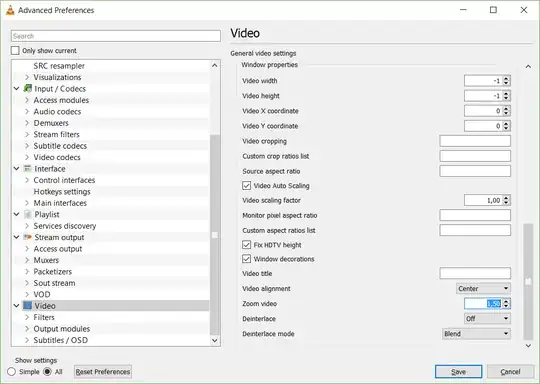
Task: Click the Playlist category icon
Action: [27, 214]
